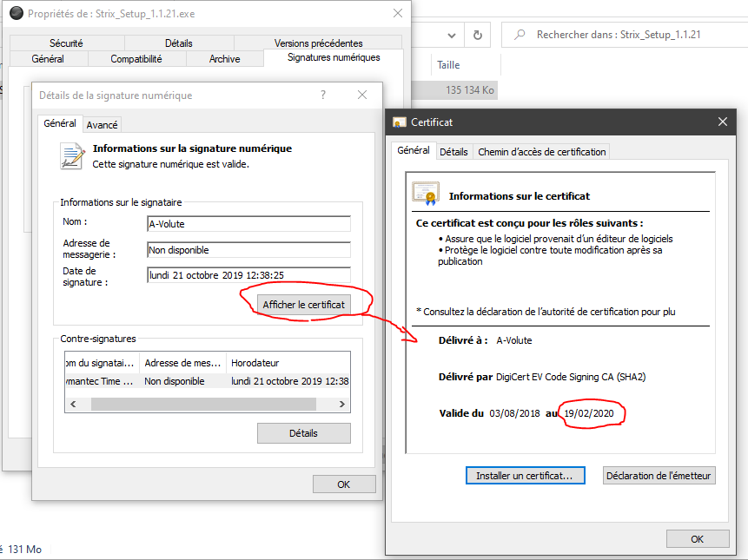Switch to the Sécurité tab
The width and height of the screenshot is (748, 560).
(x=66, y=43)
